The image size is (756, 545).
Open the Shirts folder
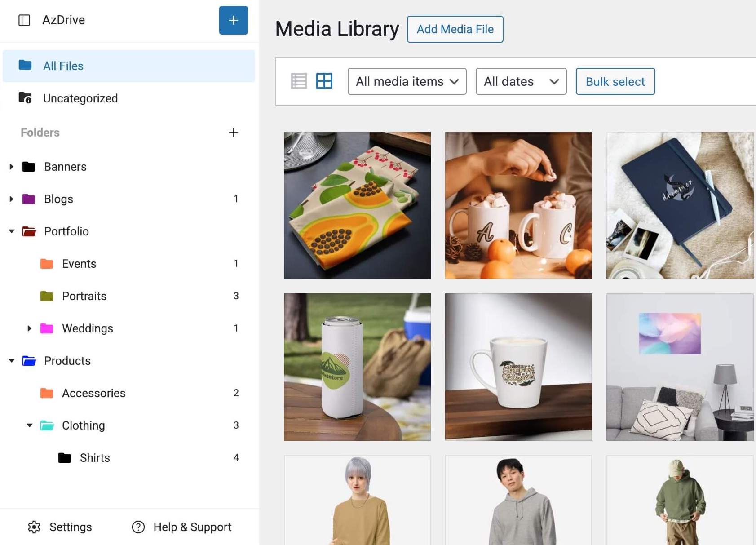(95, 458)
